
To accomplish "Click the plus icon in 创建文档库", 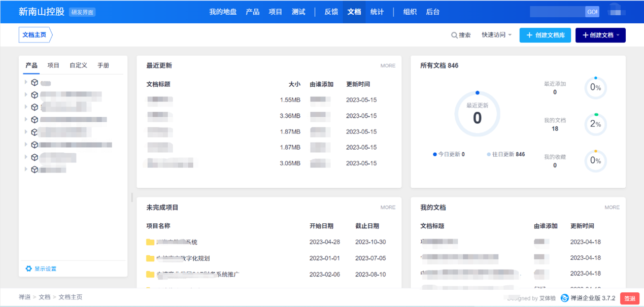I will [x=529, y=36].
